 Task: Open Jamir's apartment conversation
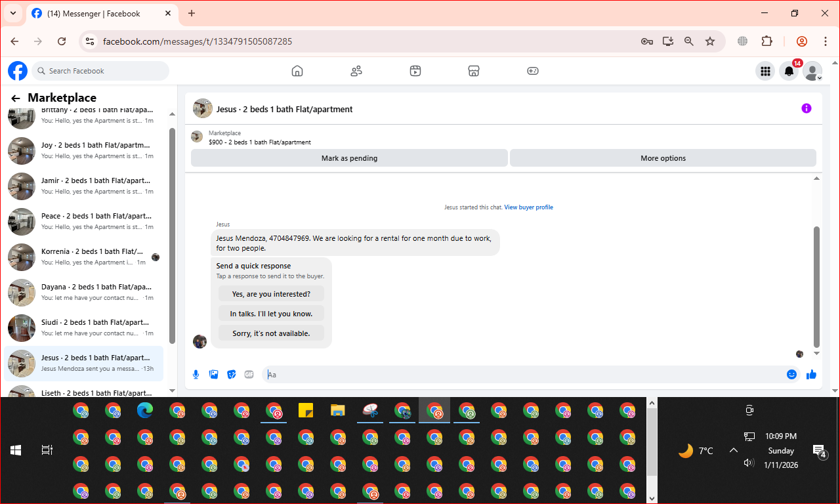pyautogui.click(x=84, y=186)
